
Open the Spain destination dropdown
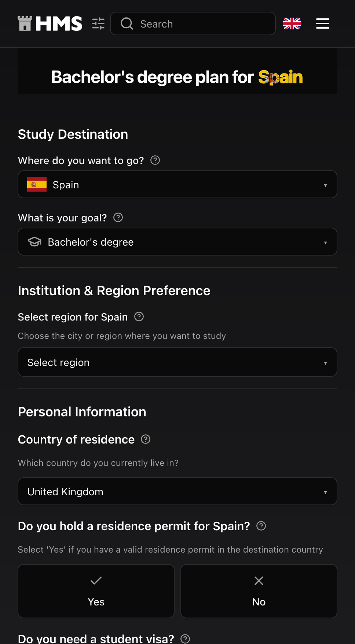point(177,184)
